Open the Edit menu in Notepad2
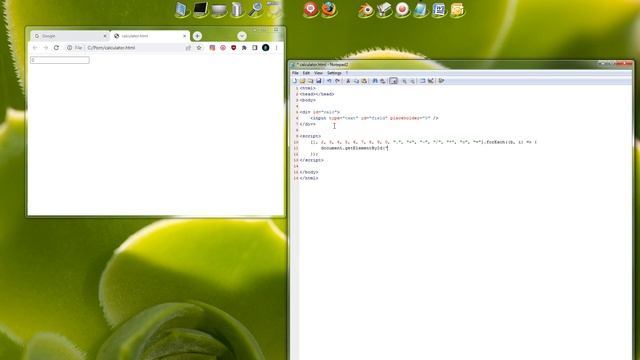 click(x=306, y=73)
